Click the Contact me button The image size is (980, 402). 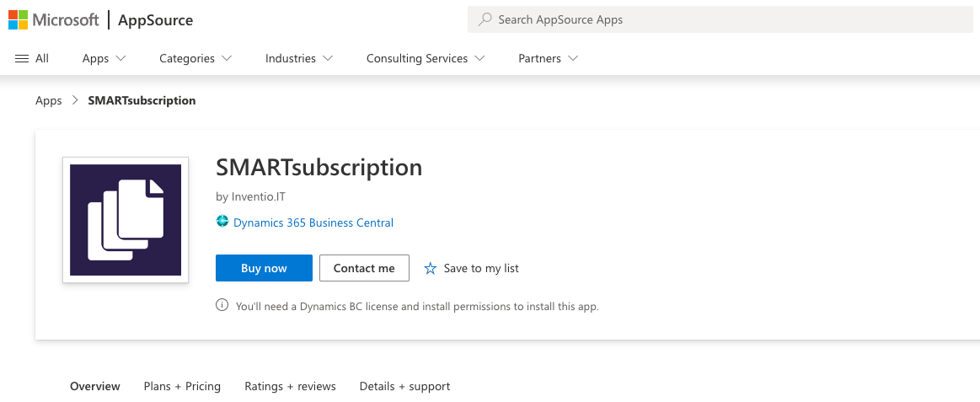(364, 268)
